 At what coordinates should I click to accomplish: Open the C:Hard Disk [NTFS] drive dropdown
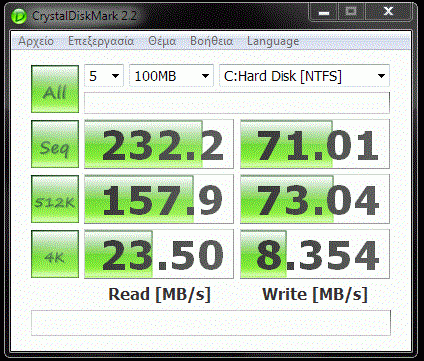coord(304,76)
